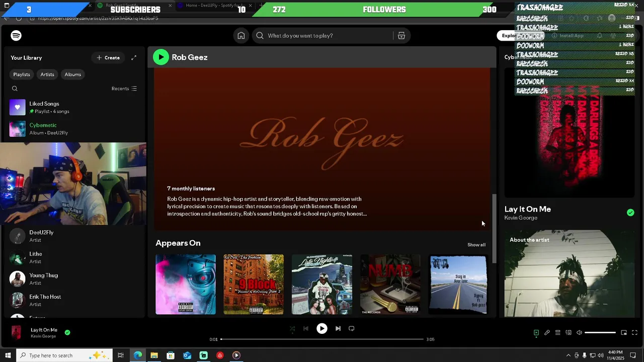Search within Your Library

pos(15,88)
